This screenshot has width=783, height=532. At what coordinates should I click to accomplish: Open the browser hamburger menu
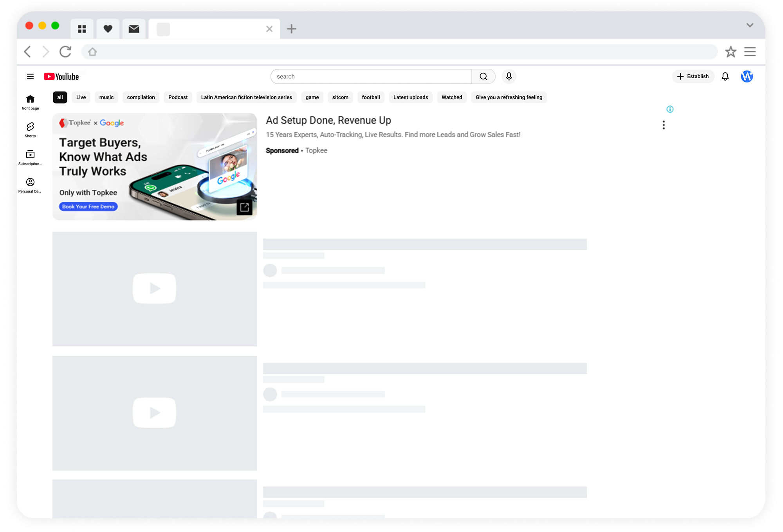pyautogui.click(x=749, y=52)
